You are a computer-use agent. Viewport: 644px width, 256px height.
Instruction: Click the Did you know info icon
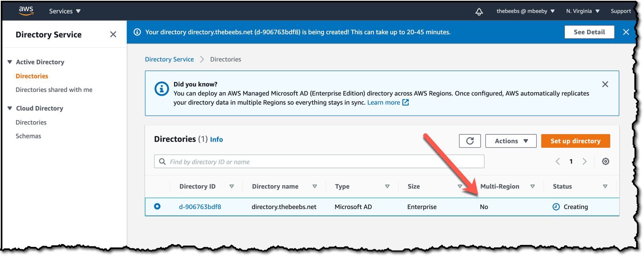pos(161,89)
